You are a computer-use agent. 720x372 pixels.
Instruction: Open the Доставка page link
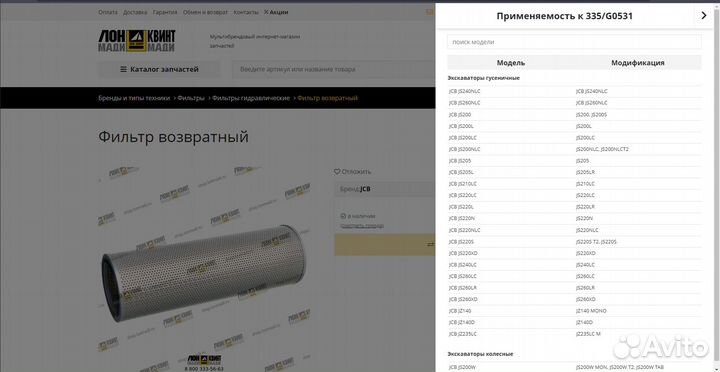pos(135,12)
